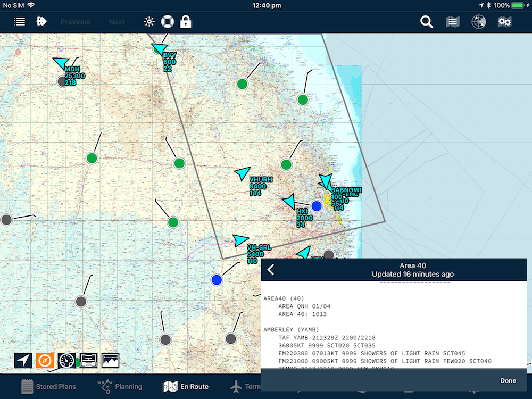532x399 pixels.
Task: Open the weather radar overlay icon
Action: pyautogui.click(x=478, y=22)
